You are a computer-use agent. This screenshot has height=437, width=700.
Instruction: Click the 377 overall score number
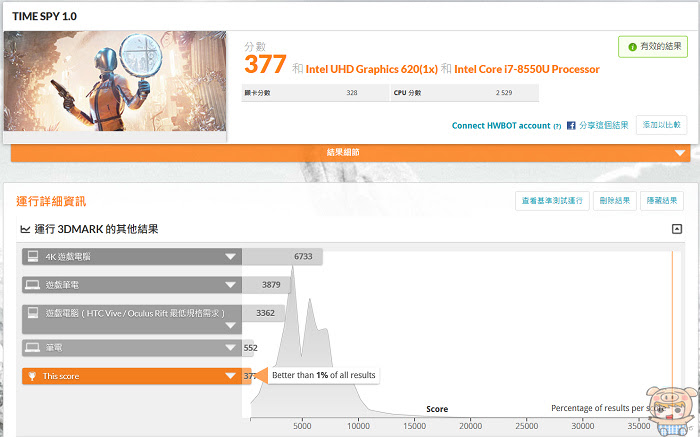click(x=265, y=64)
